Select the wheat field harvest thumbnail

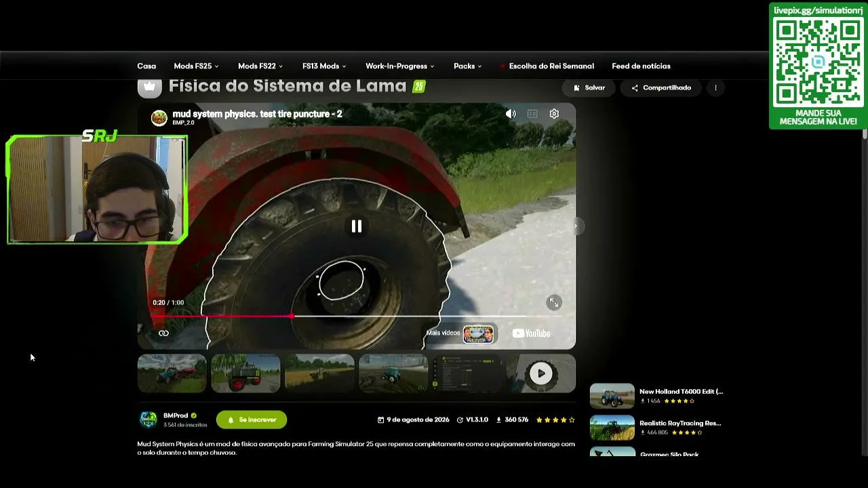319,373
